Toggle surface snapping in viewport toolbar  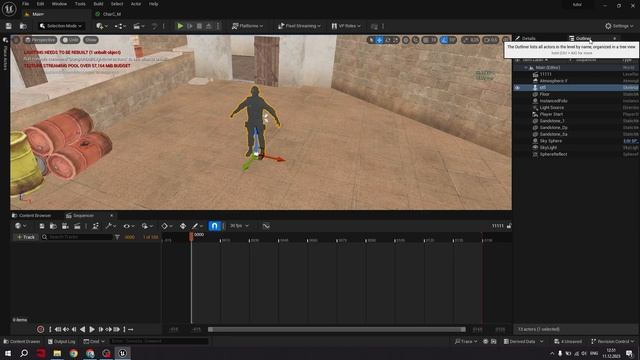tap(416, 40)
